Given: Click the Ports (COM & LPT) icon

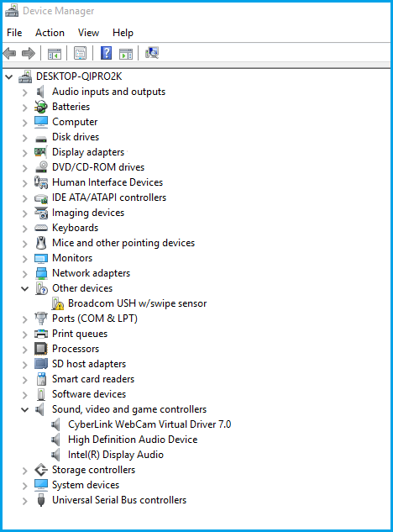Looking at the screenshot, I should pyautogui.click(x=41, y=319).
